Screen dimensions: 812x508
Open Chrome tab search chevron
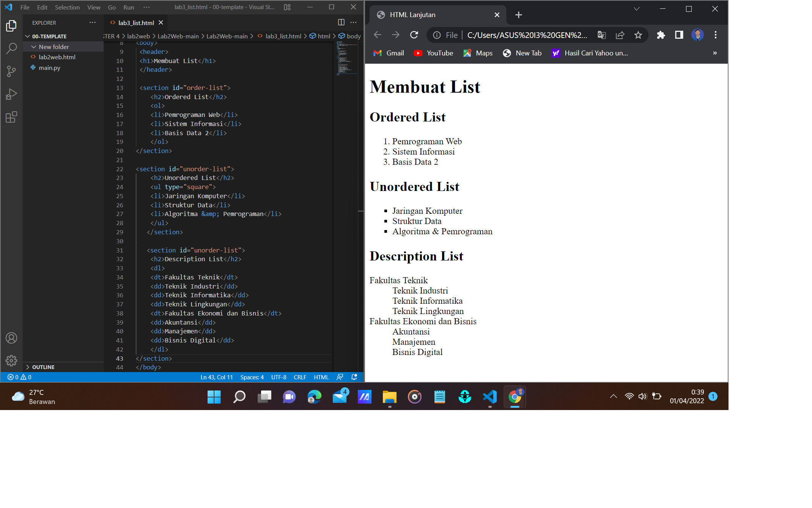point(637,9)
